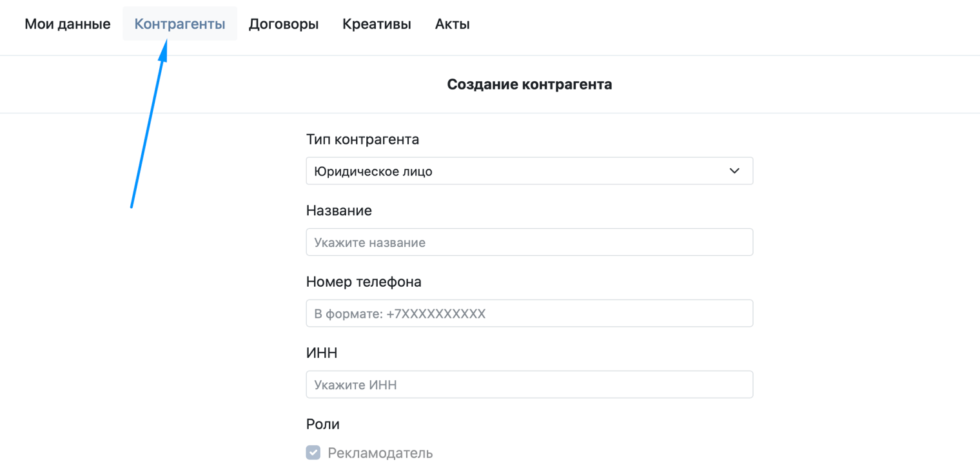Click the divider line below the page heading
The width and height of the screenshot is (980, 475).
tap(490, 113)
